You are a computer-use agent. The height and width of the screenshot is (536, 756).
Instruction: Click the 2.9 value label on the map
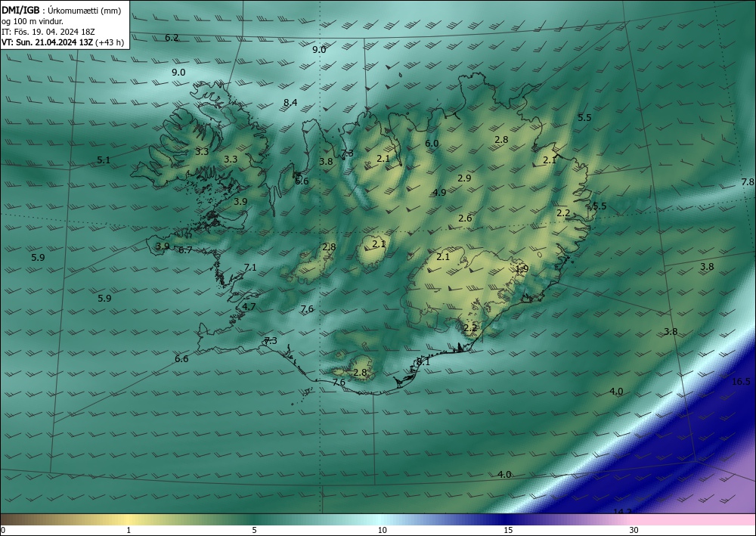click(464, 178)
